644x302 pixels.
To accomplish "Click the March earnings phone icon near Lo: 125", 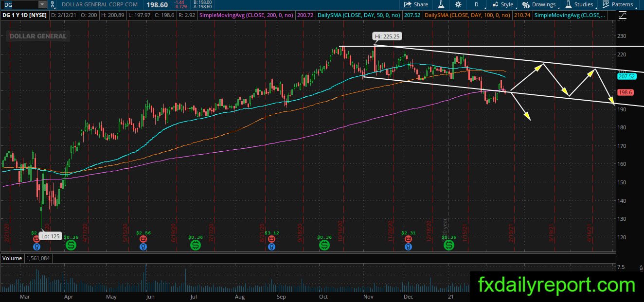I will point(36,239).
